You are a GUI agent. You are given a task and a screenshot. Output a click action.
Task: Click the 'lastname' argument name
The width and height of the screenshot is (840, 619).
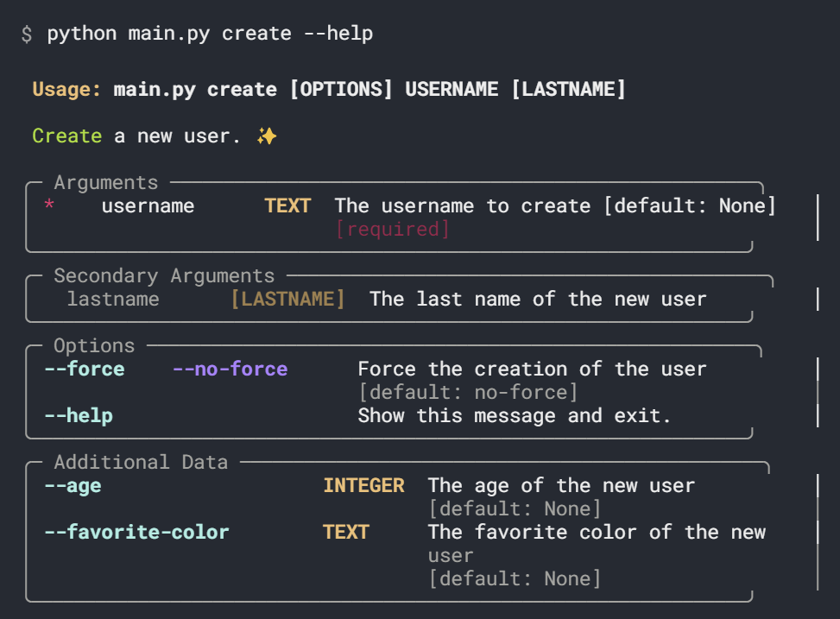point(113,300)
